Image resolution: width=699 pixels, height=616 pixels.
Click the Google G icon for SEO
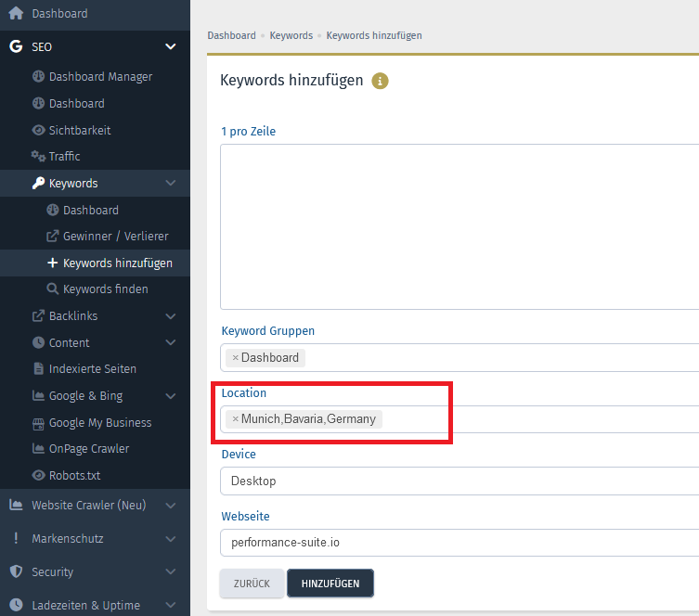pos(16,46)
